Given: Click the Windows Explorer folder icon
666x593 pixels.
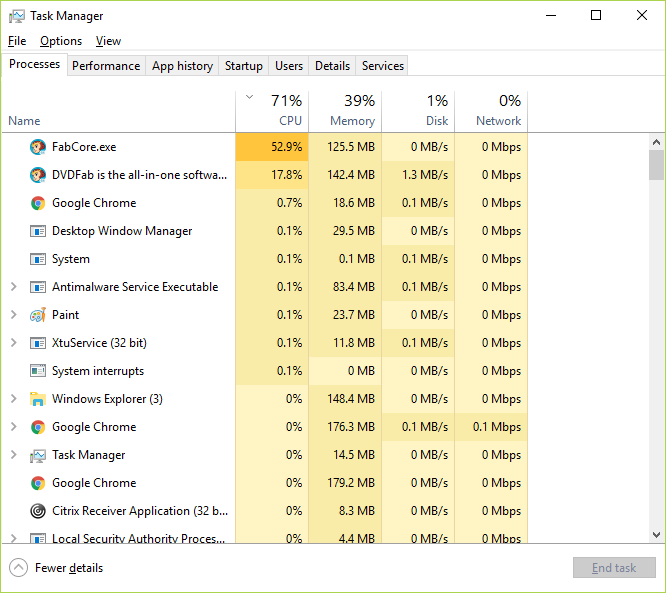Looking at the screenshot, I should coord(38,399).
